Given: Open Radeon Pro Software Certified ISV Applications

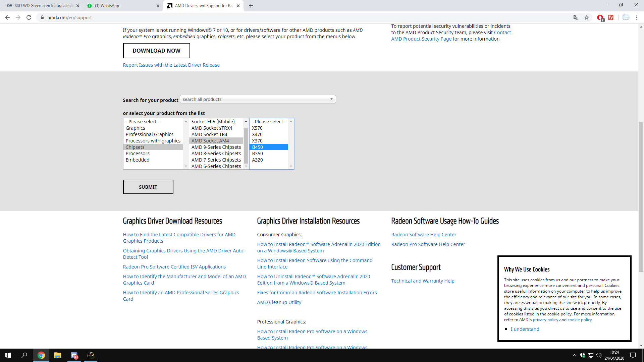Looking at the screenshot, I should coord(174,267).
